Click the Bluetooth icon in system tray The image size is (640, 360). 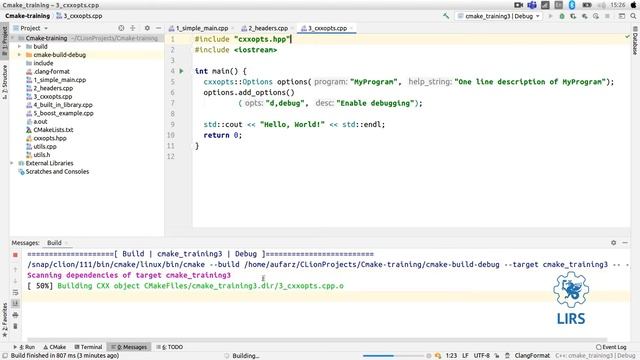572,5
